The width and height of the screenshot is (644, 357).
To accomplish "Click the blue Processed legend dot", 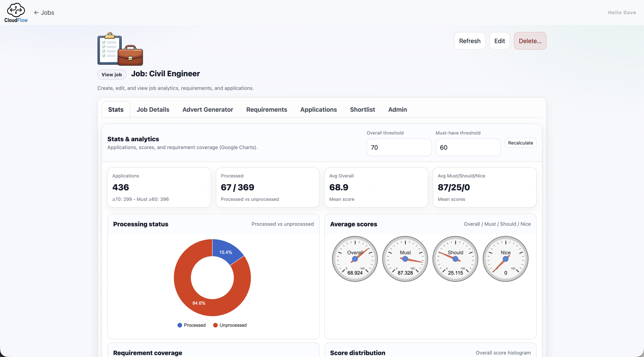I will point(180,325).
